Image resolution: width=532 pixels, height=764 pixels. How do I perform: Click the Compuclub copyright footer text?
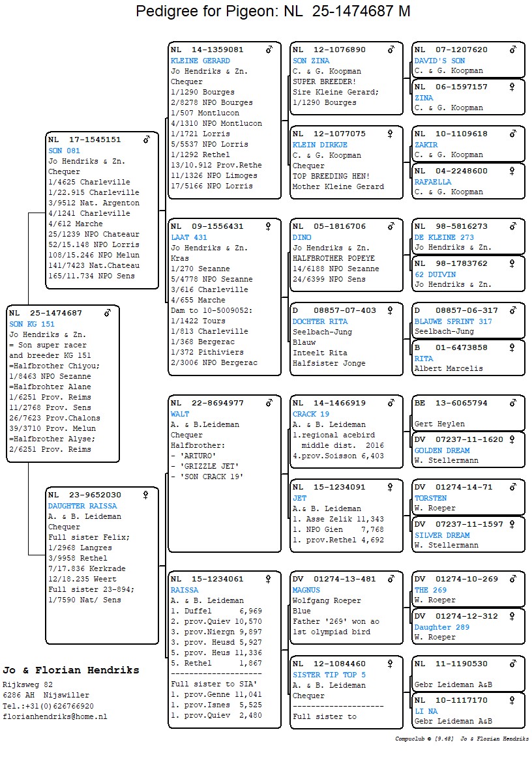[462, 739]
